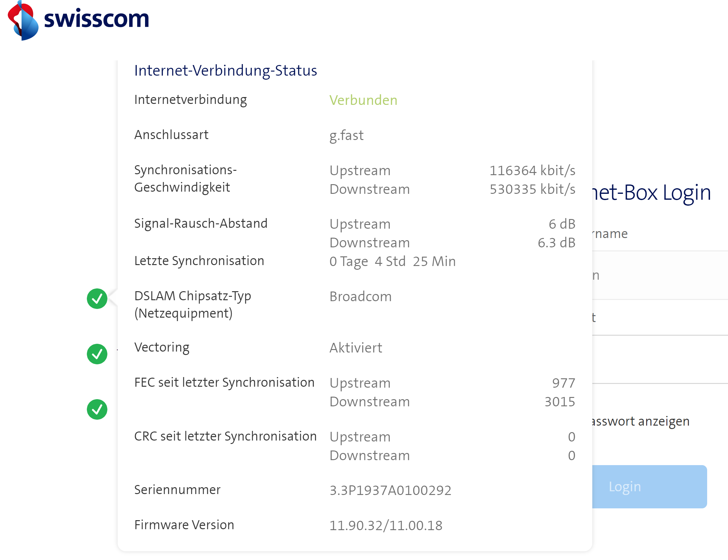
Task: Click the 116364 kbit/s upstream sync speed
Action: 532,170
